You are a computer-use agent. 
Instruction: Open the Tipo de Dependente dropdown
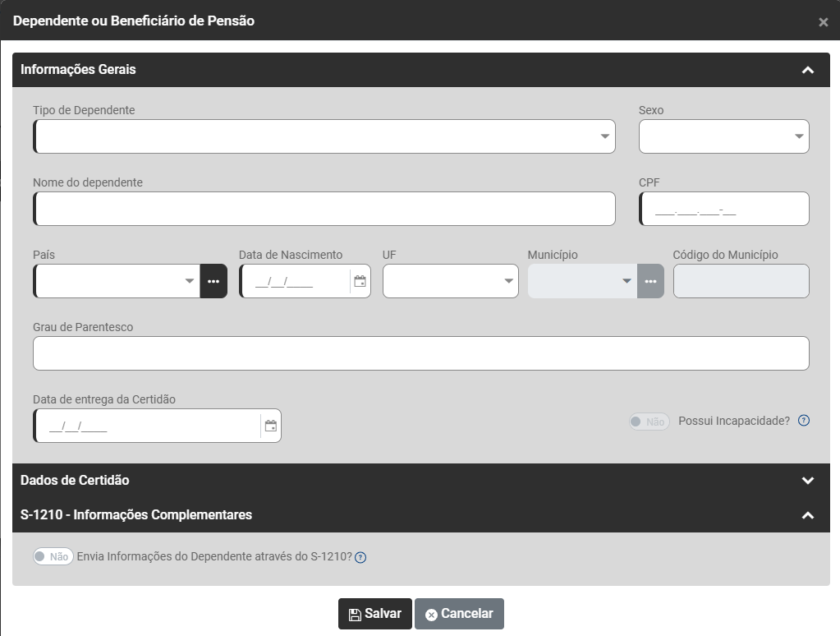pos(324,136)
